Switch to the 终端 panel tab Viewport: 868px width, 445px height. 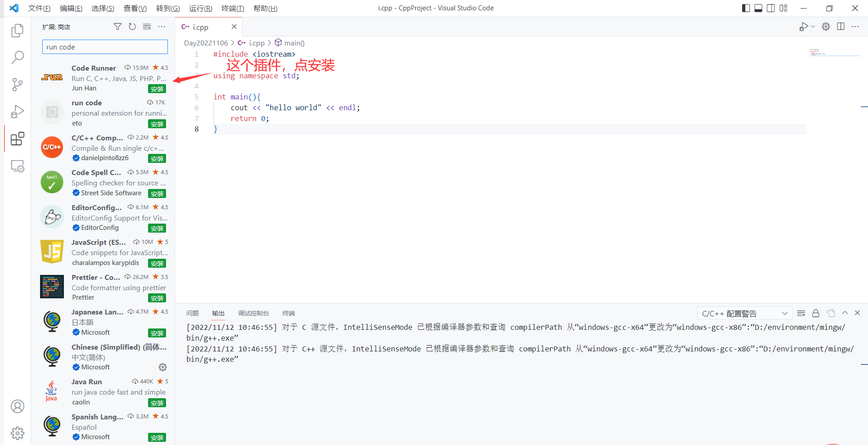coord(288,313)
